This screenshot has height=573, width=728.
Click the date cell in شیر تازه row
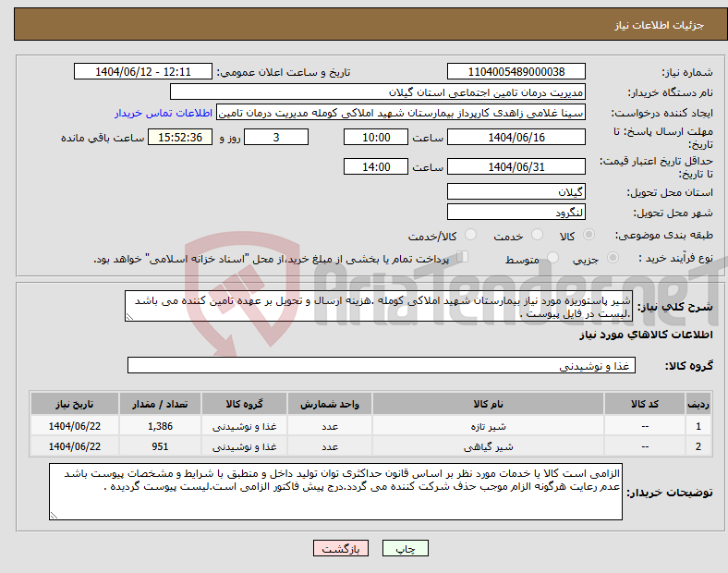(x=75, y=426)
